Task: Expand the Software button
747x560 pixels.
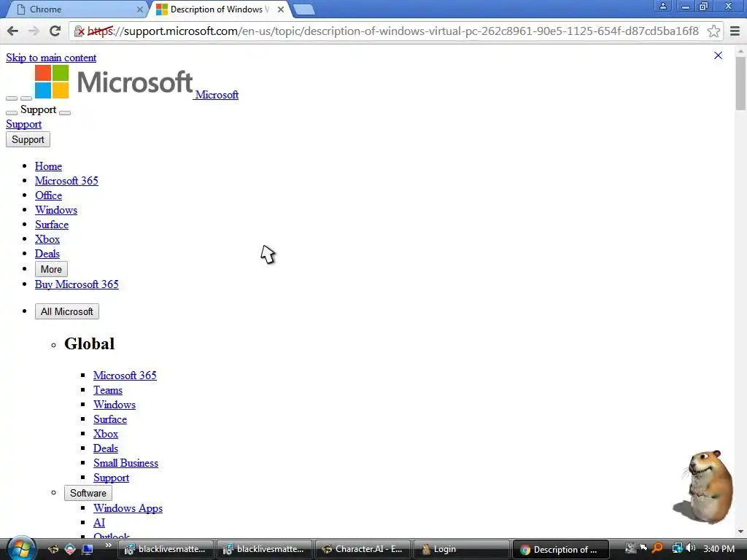Action: click(x=88, y=493)
